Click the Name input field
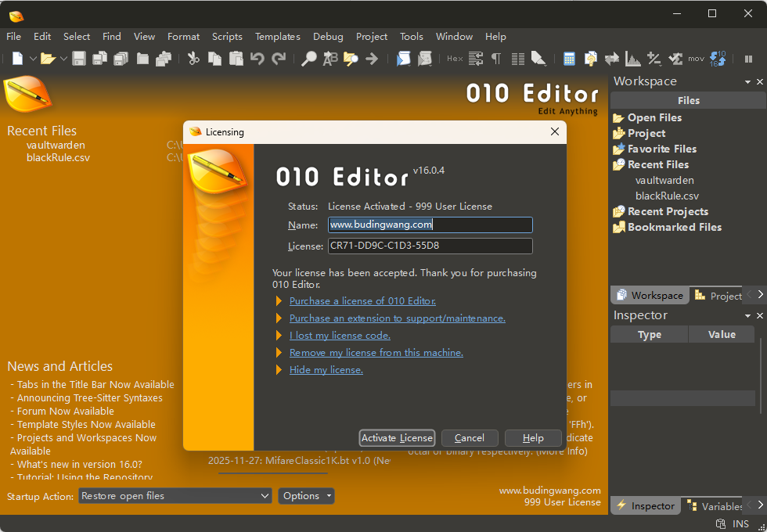 [x=430, y=225]
